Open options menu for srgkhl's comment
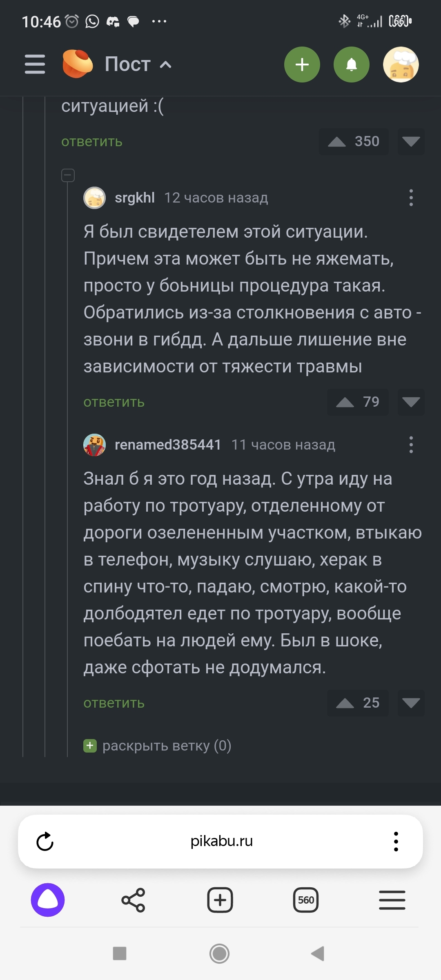The width and height of the screenshot is (441, 980). pos(411,198)
